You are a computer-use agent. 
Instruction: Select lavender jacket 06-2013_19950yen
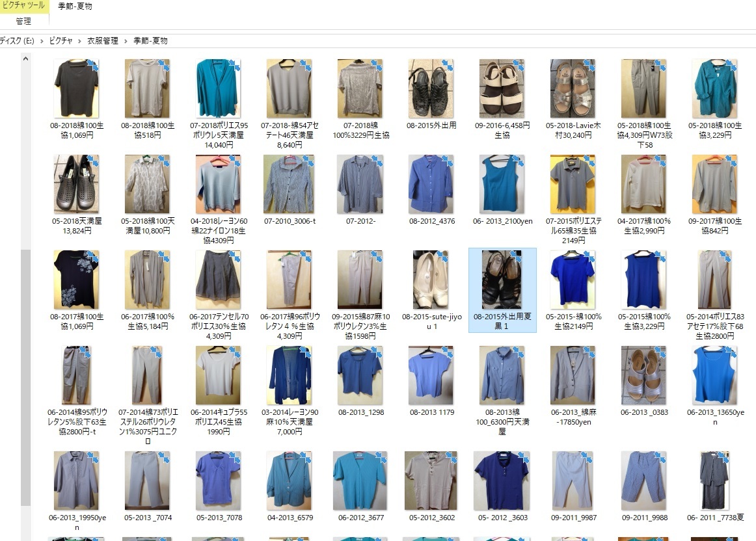click(x=77, y=481)
